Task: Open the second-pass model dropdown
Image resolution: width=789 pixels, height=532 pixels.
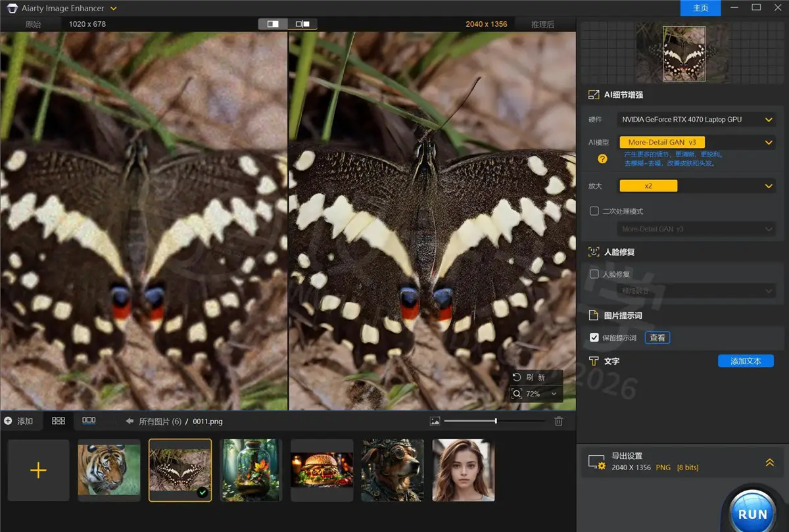Action: click(697, 229)
